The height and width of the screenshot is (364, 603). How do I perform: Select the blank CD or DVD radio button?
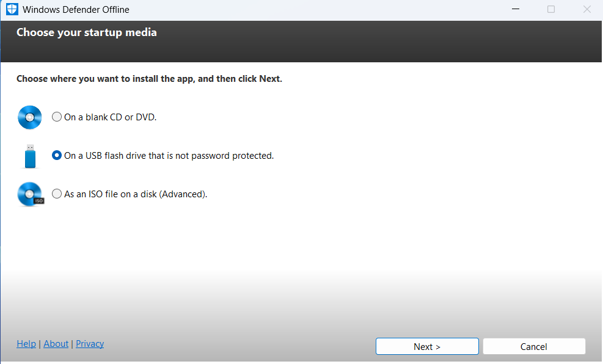point(57,117)
